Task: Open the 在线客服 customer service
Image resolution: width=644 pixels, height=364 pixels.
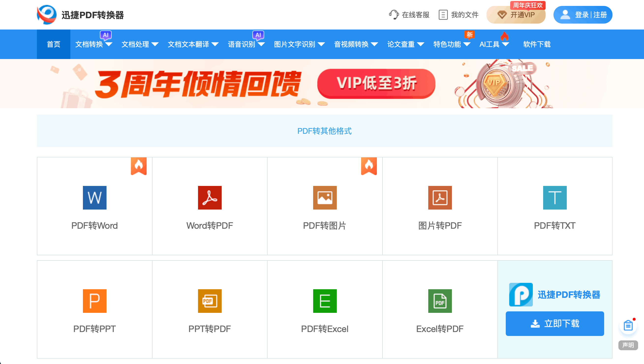Action: pyautogui.click(x=409, y=15)
